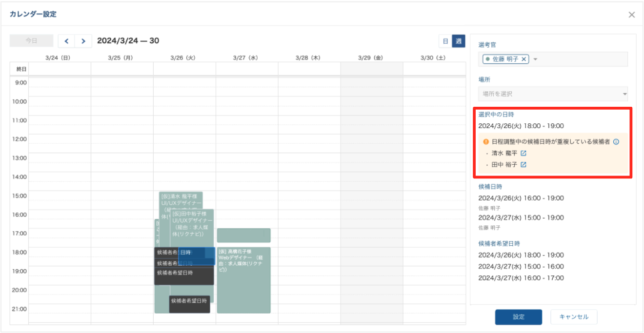Screen dimensions: 644x333
Task: Click 候補者希望日時 block at 21:00
Action: click(189, 304)
